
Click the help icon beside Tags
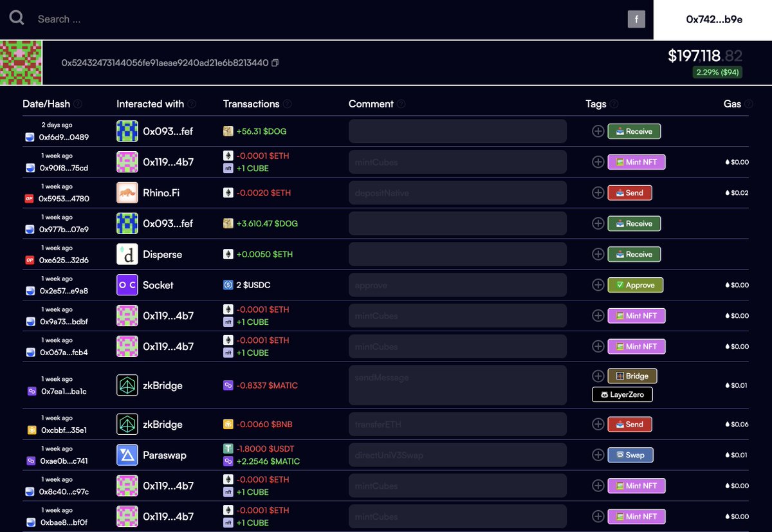point(614,104)
